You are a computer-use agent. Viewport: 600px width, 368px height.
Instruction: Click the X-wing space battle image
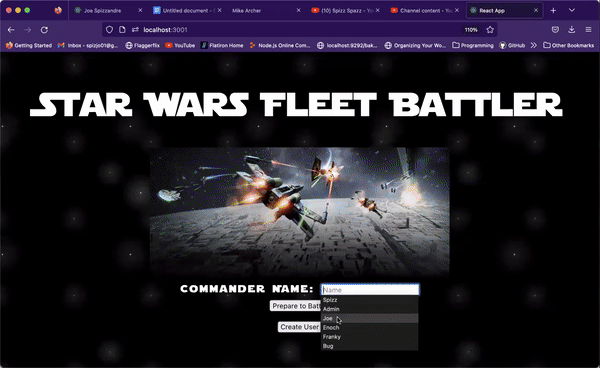(x=300, y=211)
